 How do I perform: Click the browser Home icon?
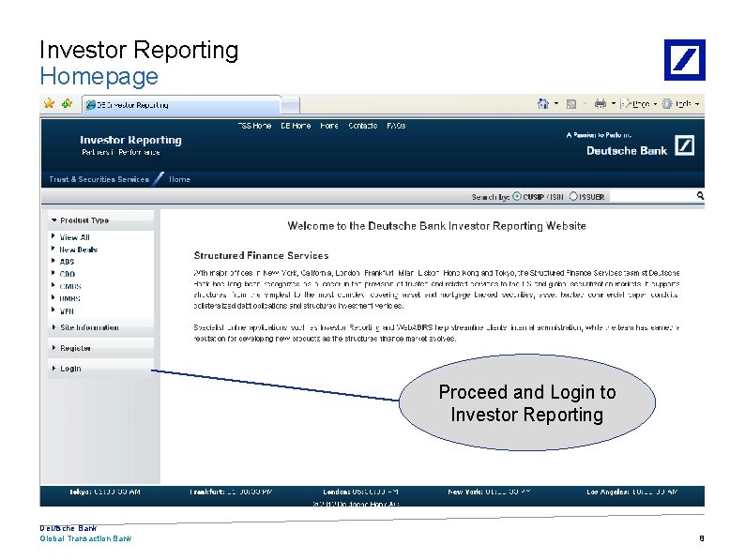pos(542,103)
